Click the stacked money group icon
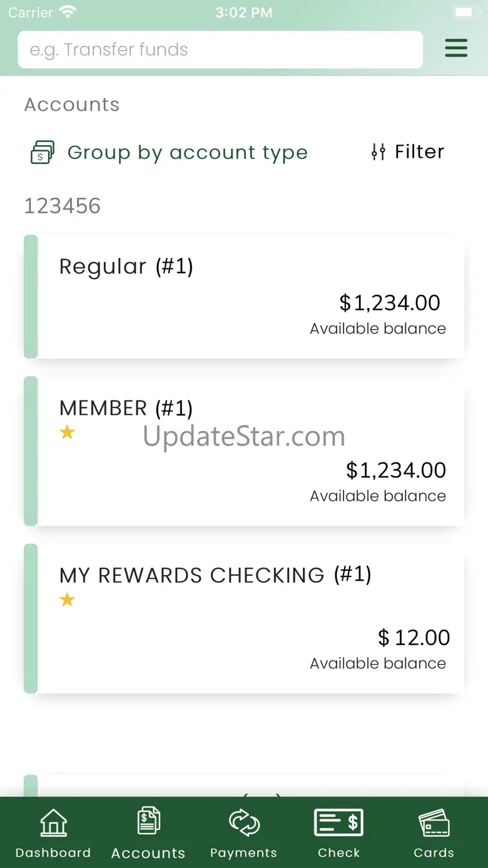The width and height of the screenshot is (488, 868). pyautogui.click(x=43, y=152)
